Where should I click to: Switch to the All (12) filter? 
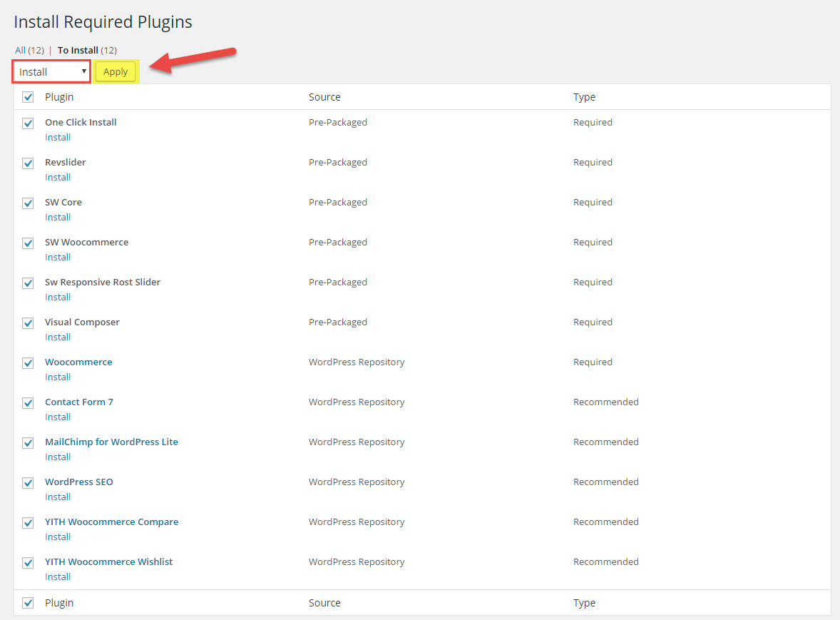(29, 51)
